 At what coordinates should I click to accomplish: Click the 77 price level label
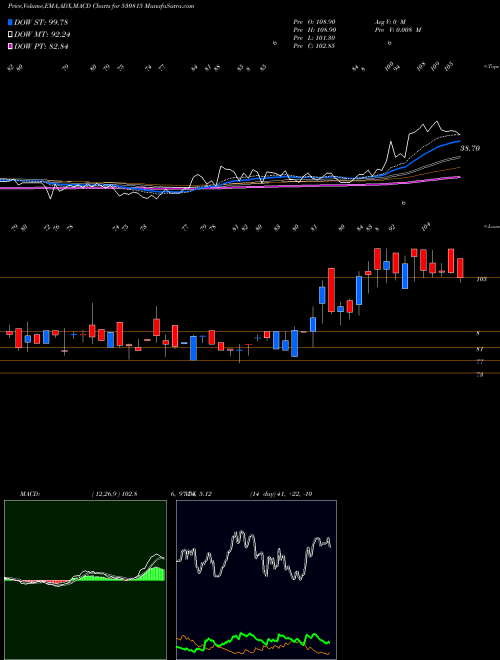(480, 362)
